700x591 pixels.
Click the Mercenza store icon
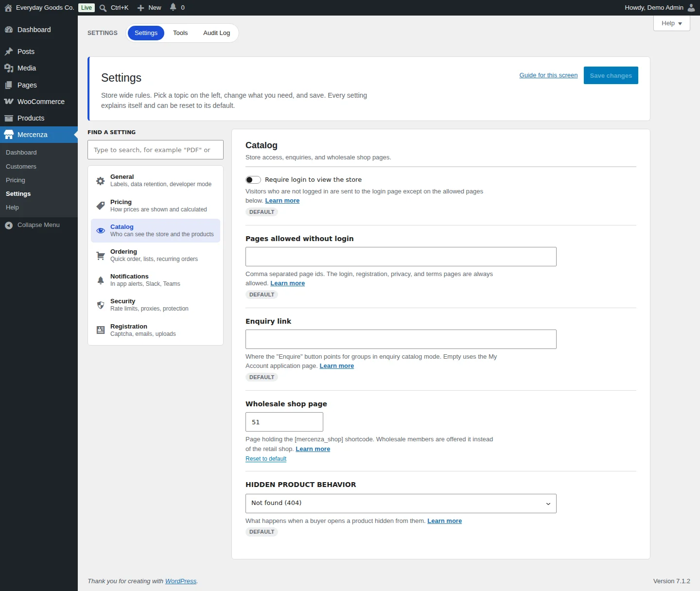pyautogui.click(x=9, y=135)
